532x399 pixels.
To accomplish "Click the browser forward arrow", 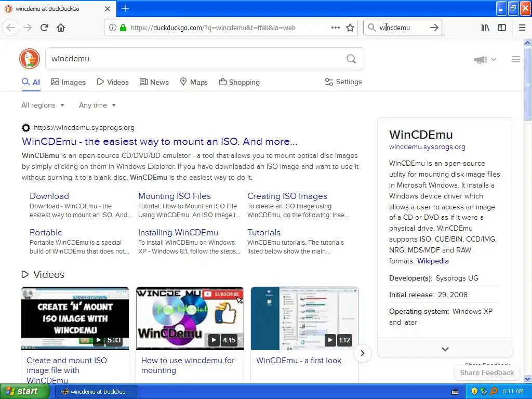I will point(28,28).
